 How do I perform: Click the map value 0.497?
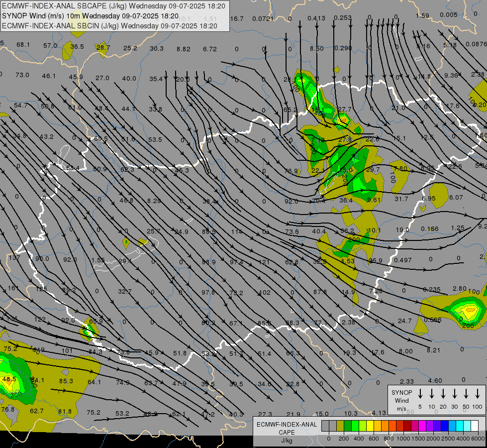403,260
